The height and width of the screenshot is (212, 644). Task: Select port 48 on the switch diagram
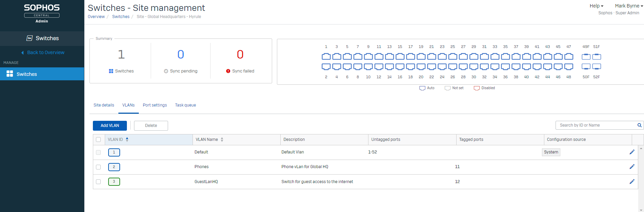coord(568,66)
